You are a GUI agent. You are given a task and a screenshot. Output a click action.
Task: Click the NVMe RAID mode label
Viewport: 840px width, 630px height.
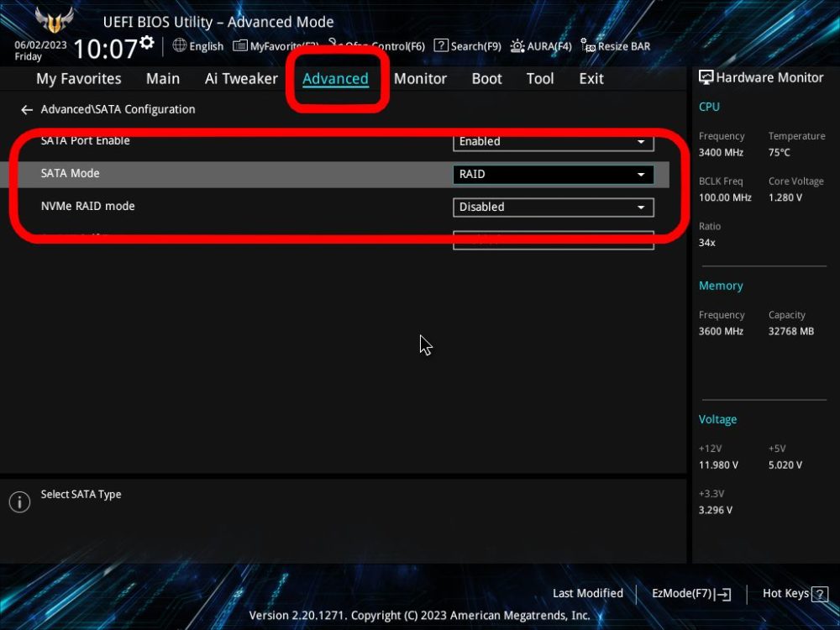pos(88,207)
